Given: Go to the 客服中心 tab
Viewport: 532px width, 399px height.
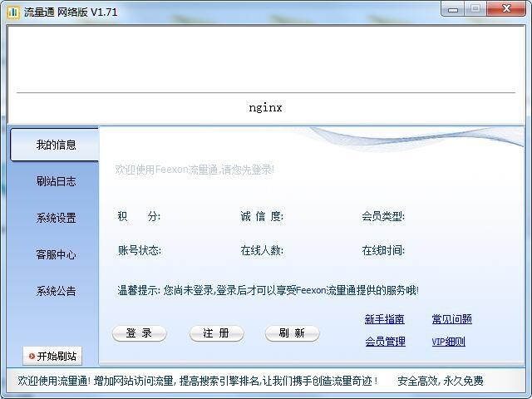Looking at the screenshot, I should point(55,254).
